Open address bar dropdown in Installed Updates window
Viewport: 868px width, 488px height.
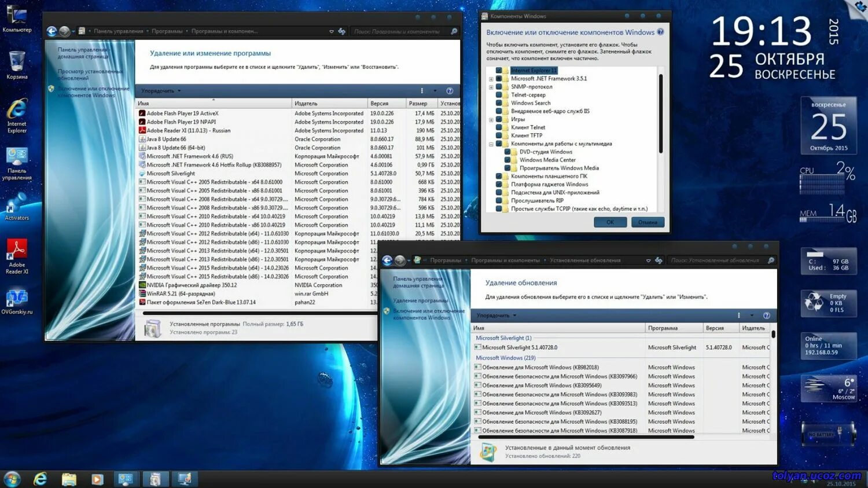[648, 260]
